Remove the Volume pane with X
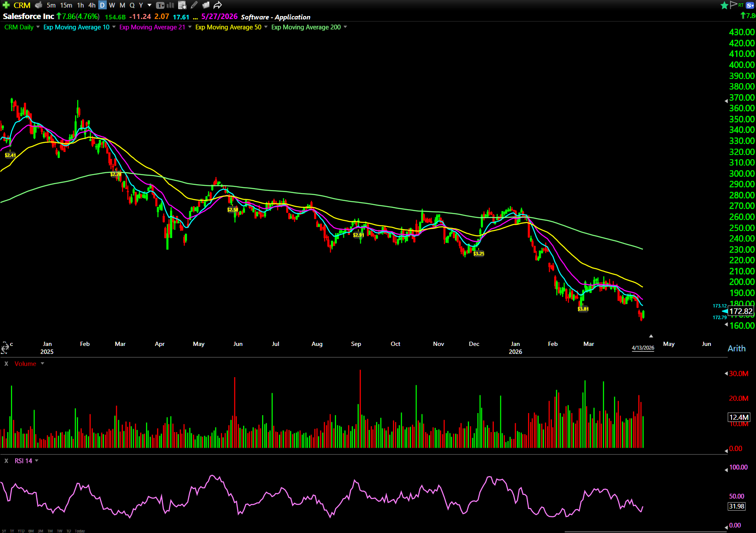Image resolution: width=756 pixels, height=533 pixels. coord(6,364)
